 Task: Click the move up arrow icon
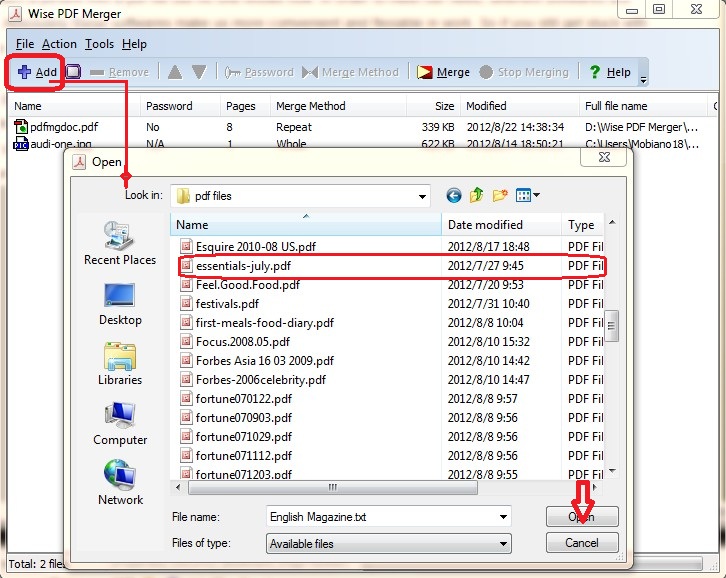[175, 72]
